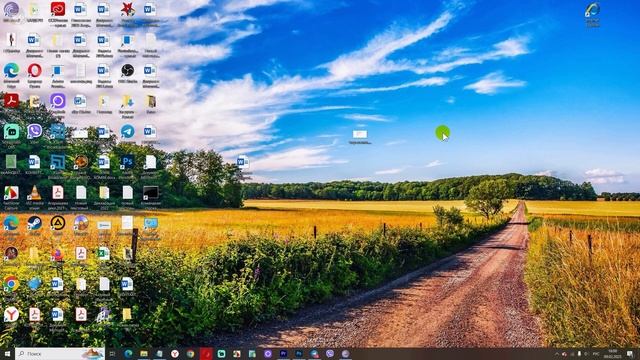Image resolution: width=640 pixels, height=360 pixels.
Task: Select the AIMP player desktop shortcut
Action: coord(58,223)
